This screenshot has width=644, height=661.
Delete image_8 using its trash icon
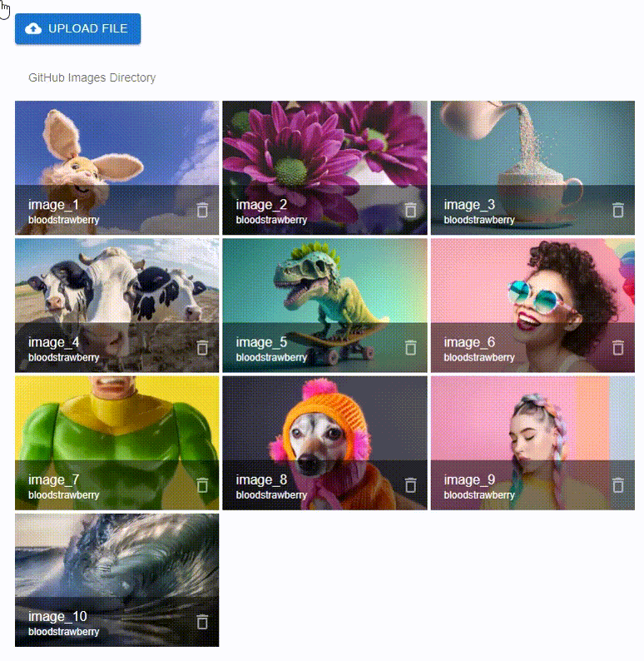[410, 485]
